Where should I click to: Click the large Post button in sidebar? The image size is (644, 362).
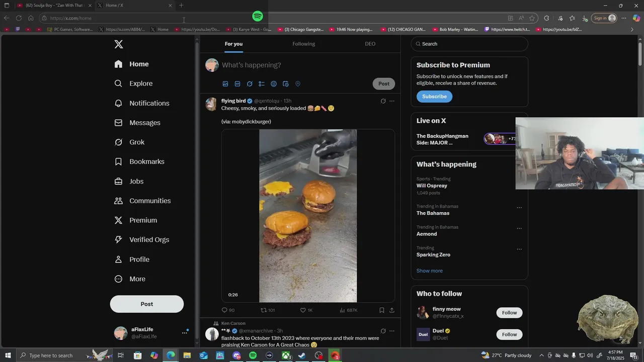click(147, 304)
